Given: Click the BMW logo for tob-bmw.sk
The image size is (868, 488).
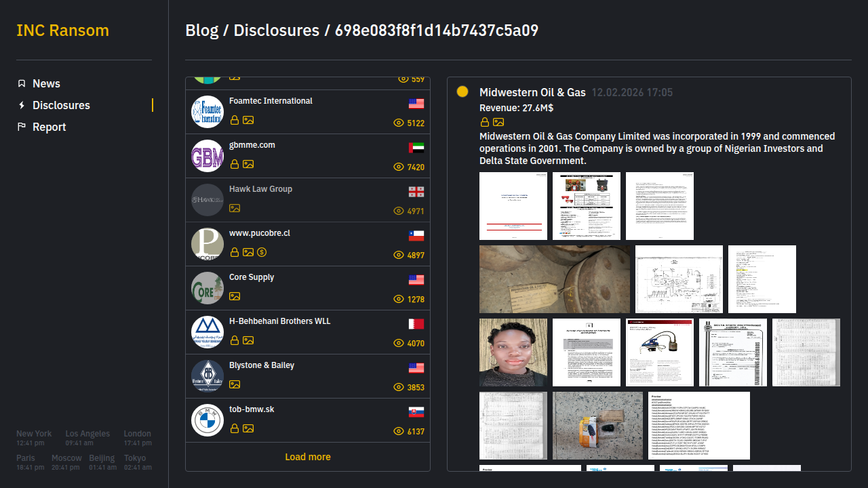Looking at the screenshot, I should pos(207,420).
